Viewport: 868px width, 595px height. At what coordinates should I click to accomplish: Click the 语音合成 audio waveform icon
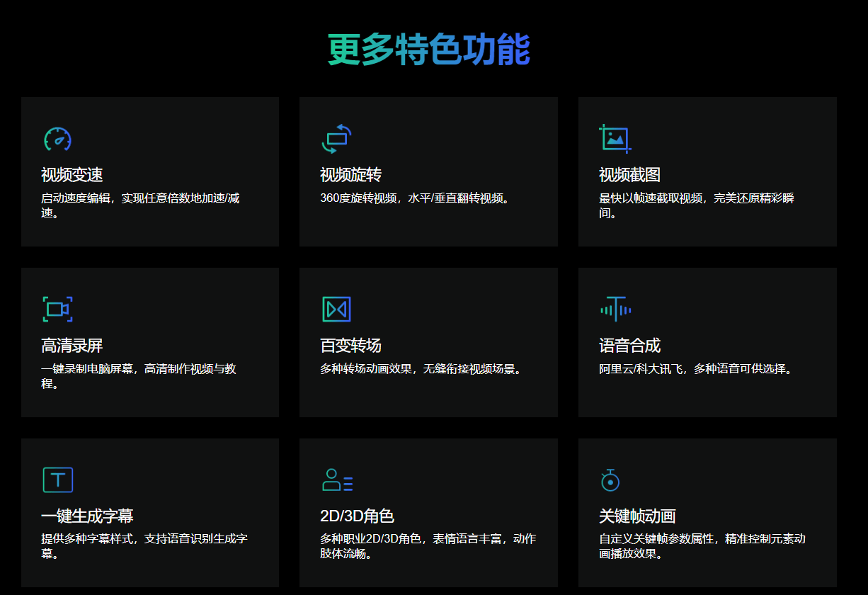click(x=615, y=310)
